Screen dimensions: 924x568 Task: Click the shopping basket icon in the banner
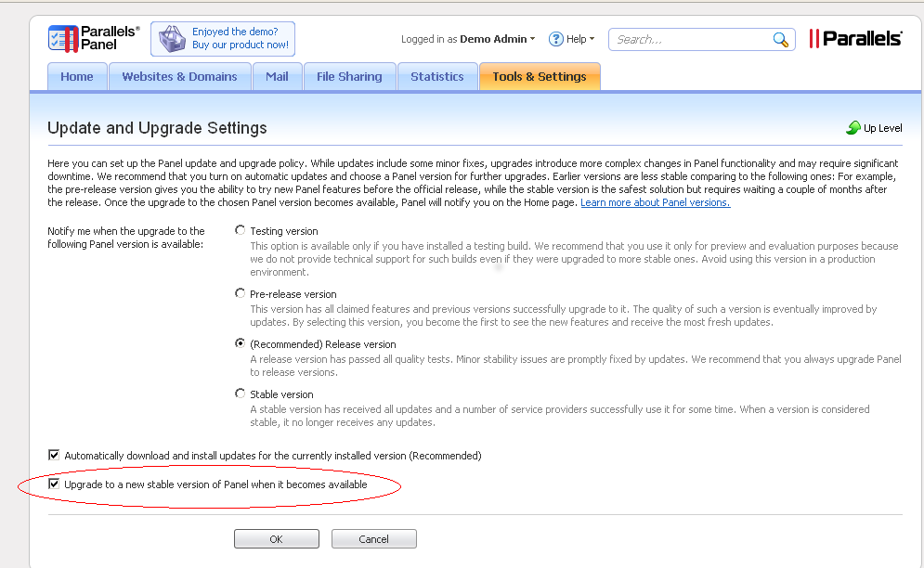pyautogui.click(x=172, y=39)
